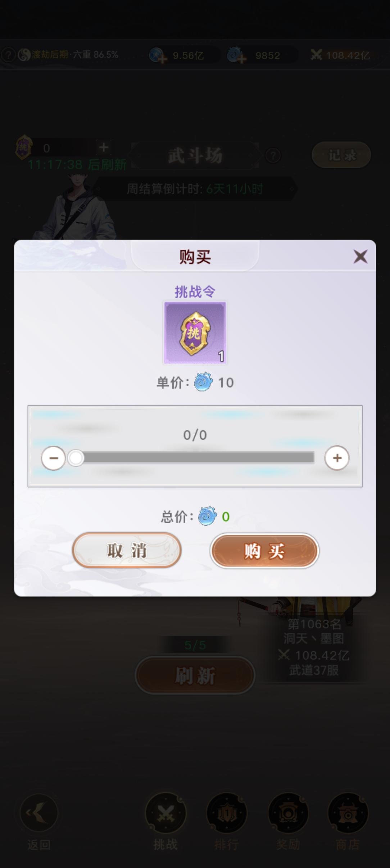
Task: Click the quantity slider handle
Action: [76, 458]
